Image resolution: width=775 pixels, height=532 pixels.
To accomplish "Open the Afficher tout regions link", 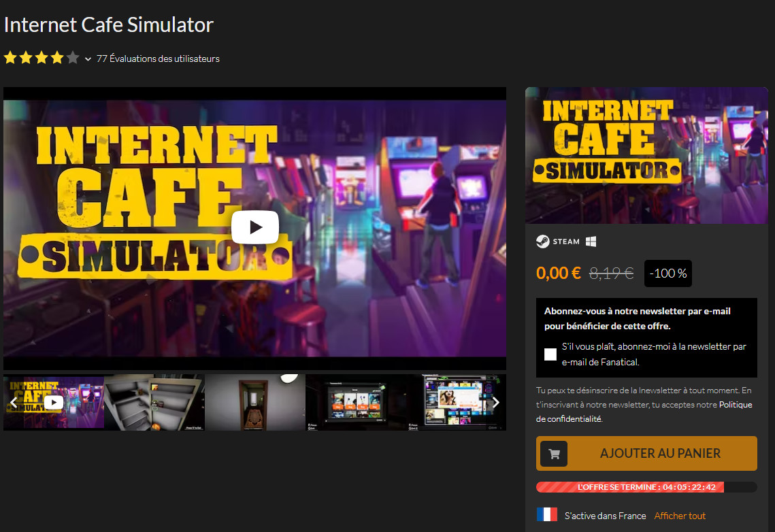I will point(680,516).
